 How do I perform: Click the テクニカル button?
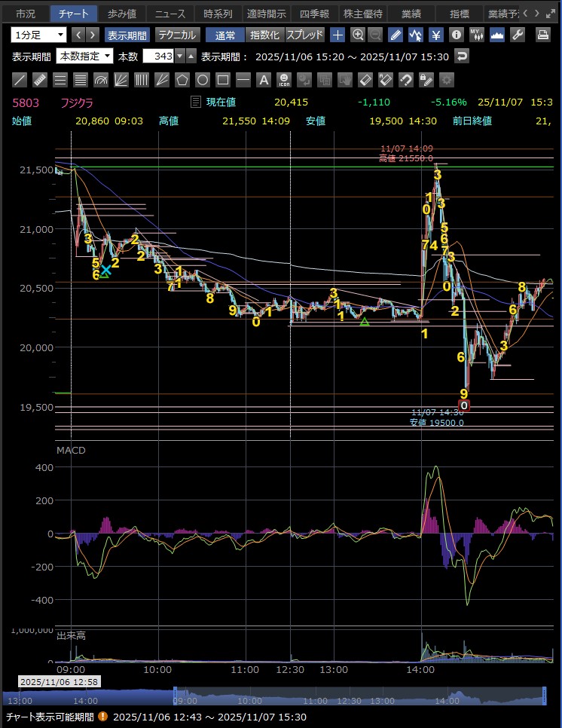point(177,35)
